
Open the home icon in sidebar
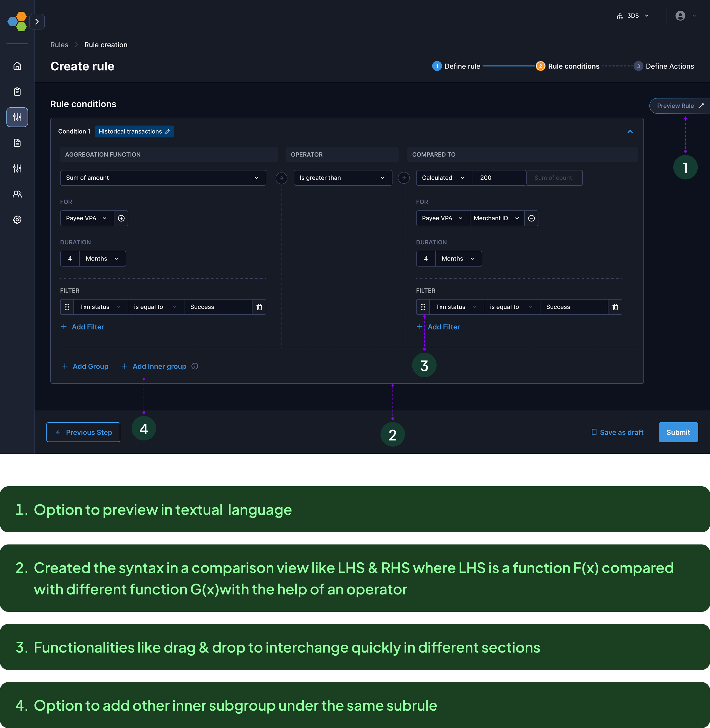pyautogui.click(x=17, y=66)
